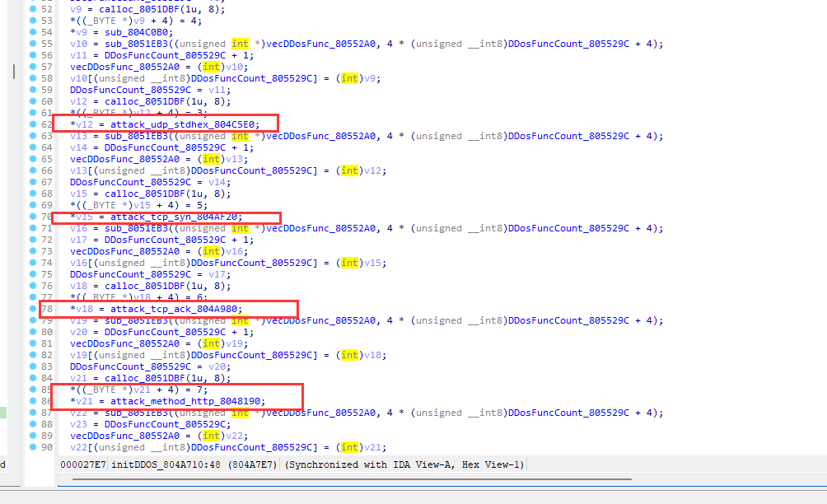
Task: Toggle breakpoint dot on line 52
Action: 33,9
